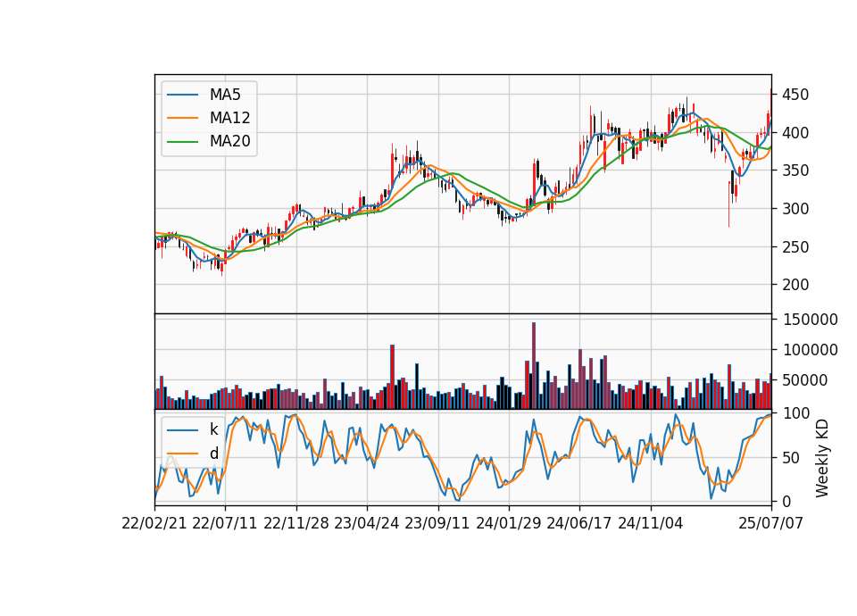Click the 50000 volume axis label

click(x=805, y=380)
